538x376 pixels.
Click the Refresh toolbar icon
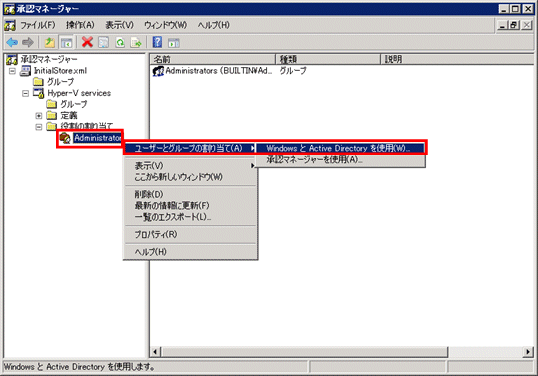[x=120, y=43]
